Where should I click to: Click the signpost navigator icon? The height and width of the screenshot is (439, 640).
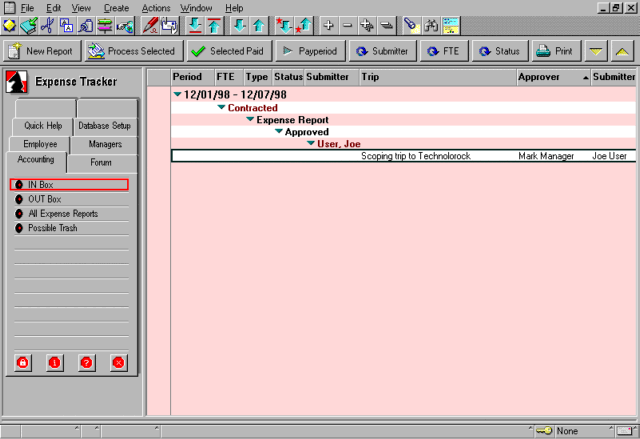[105, 26]
